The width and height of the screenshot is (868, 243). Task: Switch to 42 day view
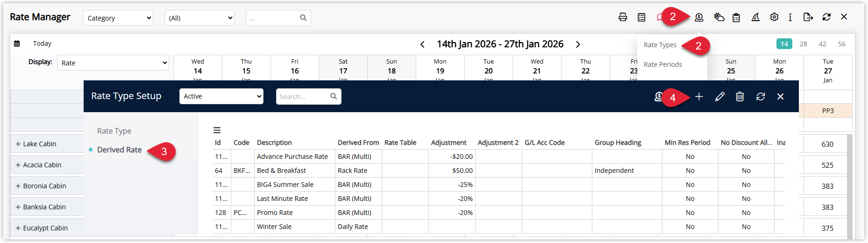coord(823,44)
